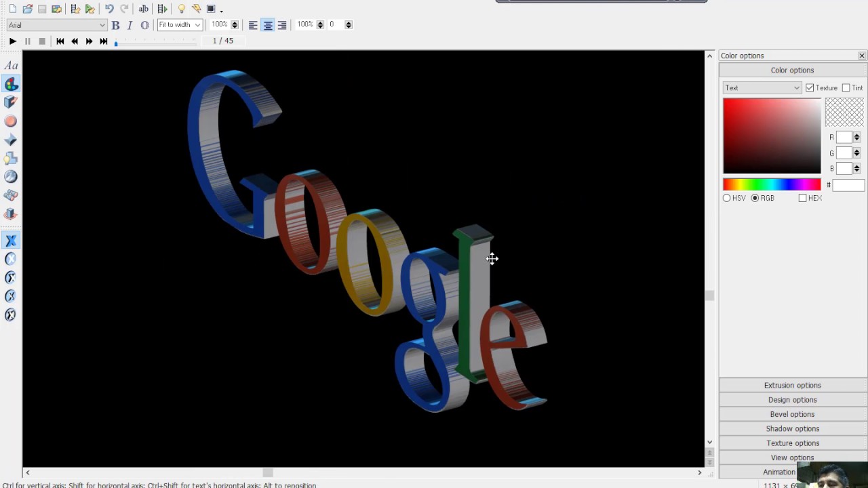Collapse the Color options section header
This screenshot has height=488, width=868.
click(x=792, y=70)
